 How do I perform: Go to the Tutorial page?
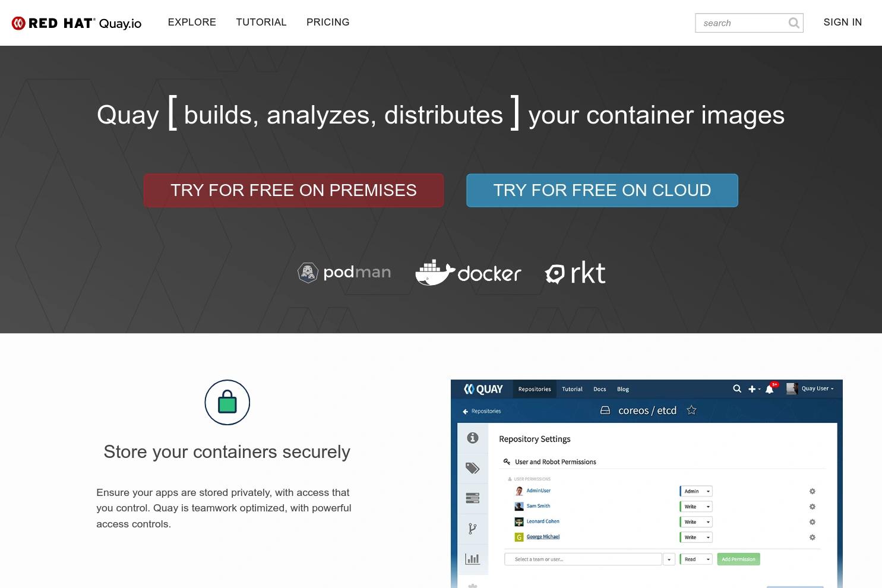[x=261, y=23]
